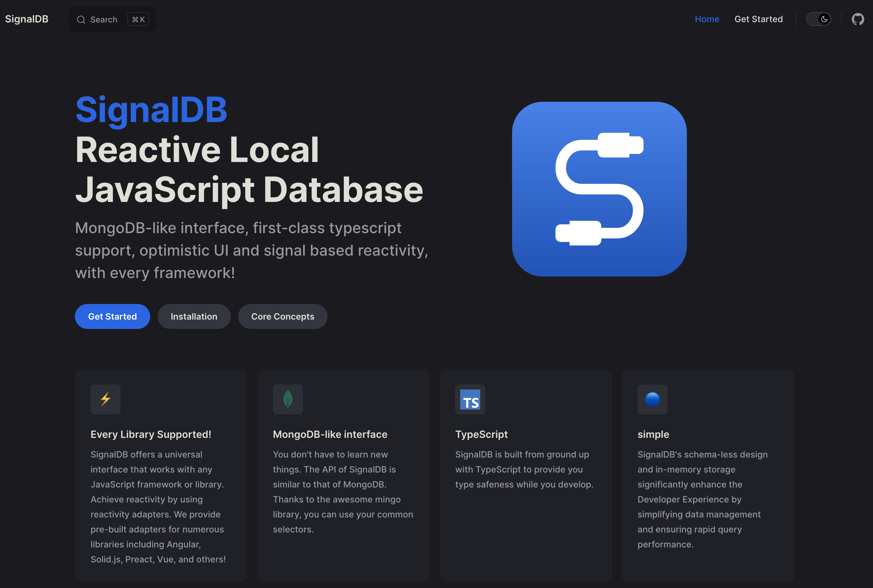Click description text SignalDB offers a universal interface
Screen dimensions: 873x588
click(158, 507)
